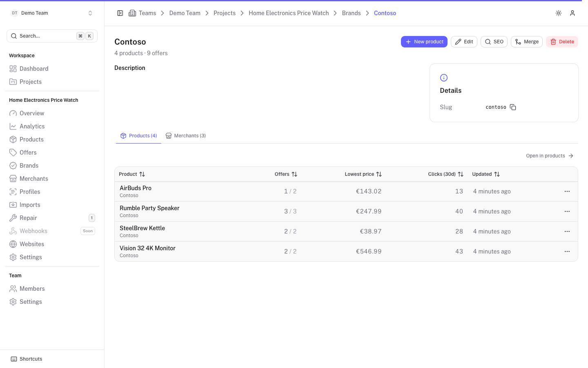Open Brands in the sidebar menu
The image size is (588, 368).
tap(52, 166)
